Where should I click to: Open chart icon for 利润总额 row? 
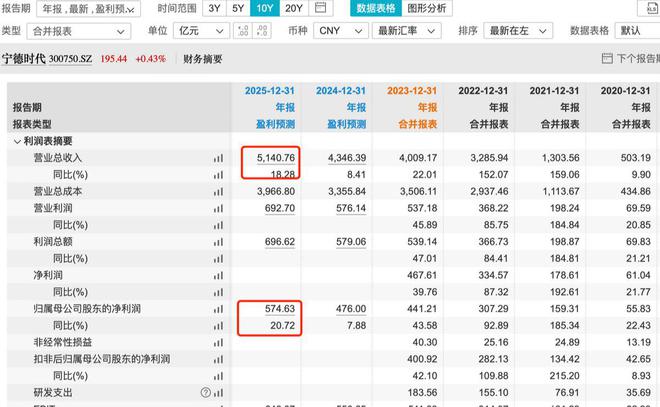218,242
